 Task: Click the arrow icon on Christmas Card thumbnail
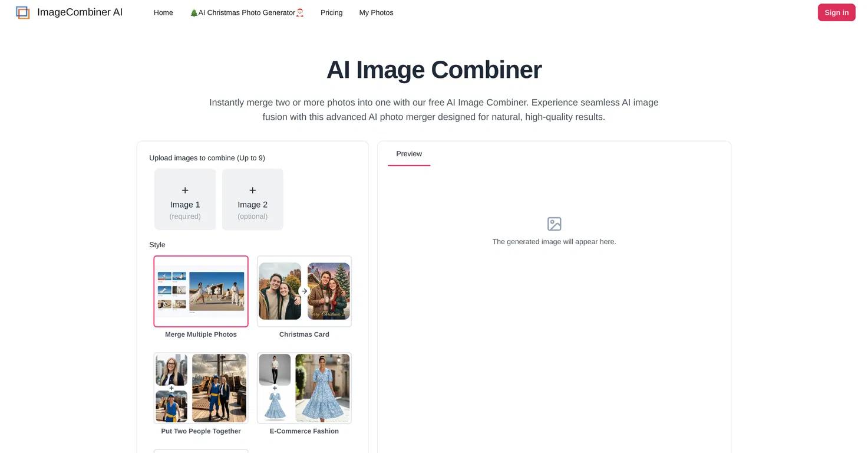304,291
